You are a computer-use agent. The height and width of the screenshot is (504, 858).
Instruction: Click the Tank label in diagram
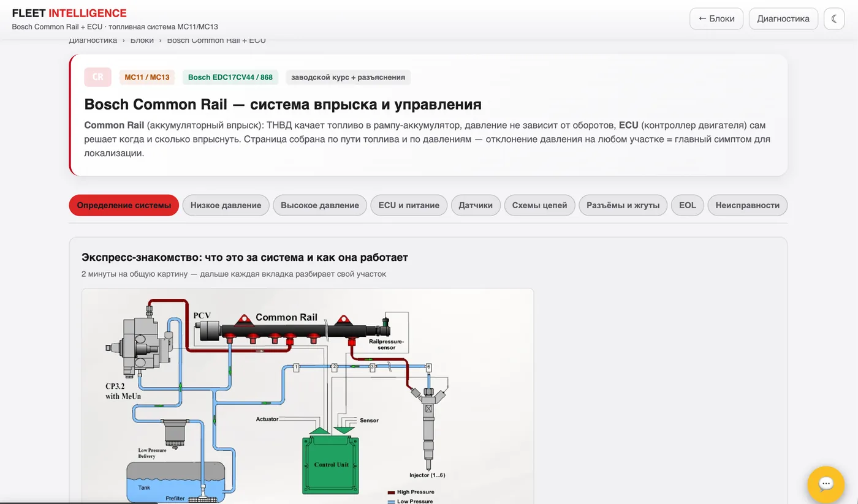click(144, 487)
